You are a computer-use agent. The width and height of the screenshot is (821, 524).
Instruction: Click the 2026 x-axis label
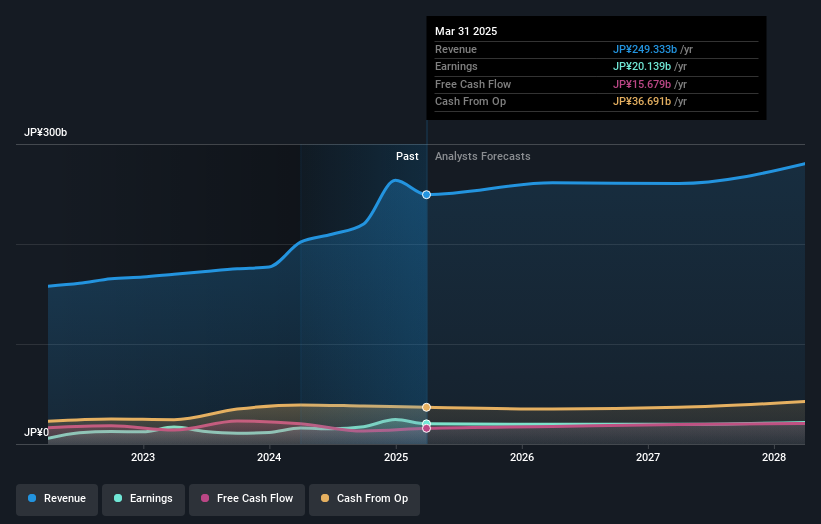(522, 457)
